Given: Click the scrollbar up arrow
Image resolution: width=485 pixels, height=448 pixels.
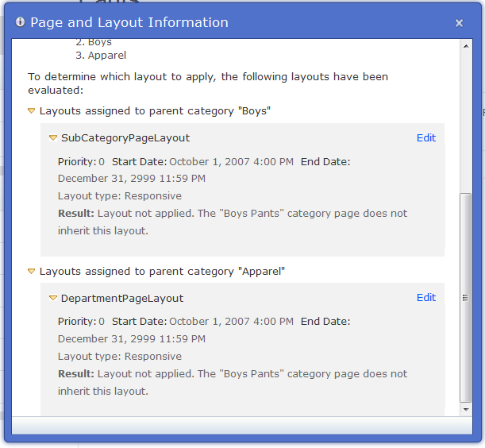Looking at the screenshot, I should pyautogui.click(x=466, y=46).
